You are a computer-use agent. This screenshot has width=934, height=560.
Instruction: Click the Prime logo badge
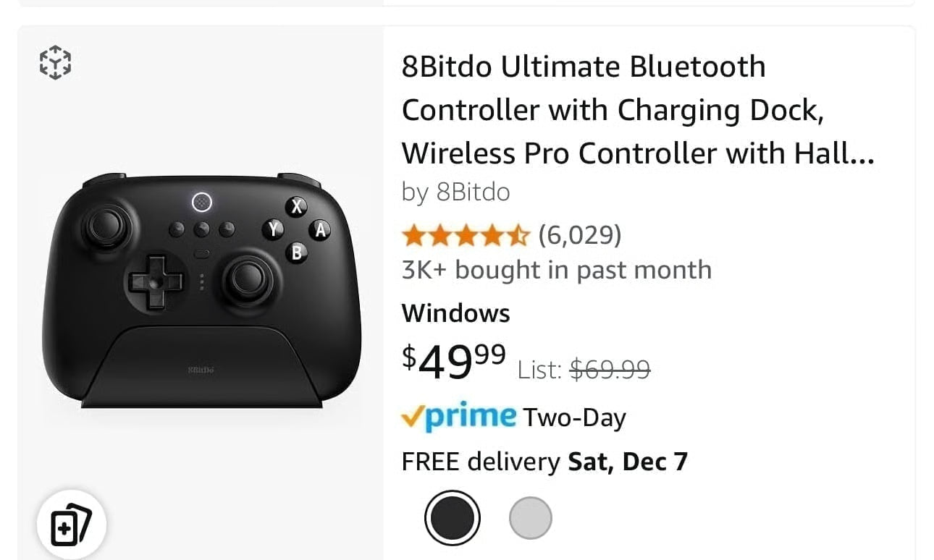[468, 417]
